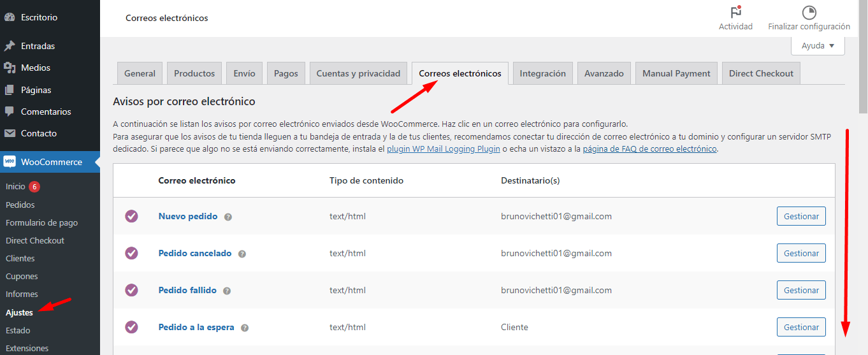Select the Correos electrónicos tab
This screenshot has width=868, height=355.
click(460, 73)
